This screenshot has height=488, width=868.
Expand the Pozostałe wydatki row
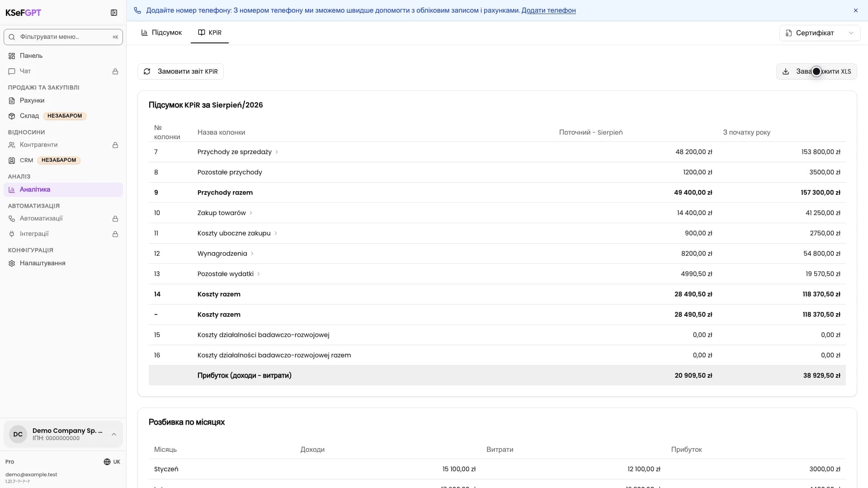pos(259,274)
